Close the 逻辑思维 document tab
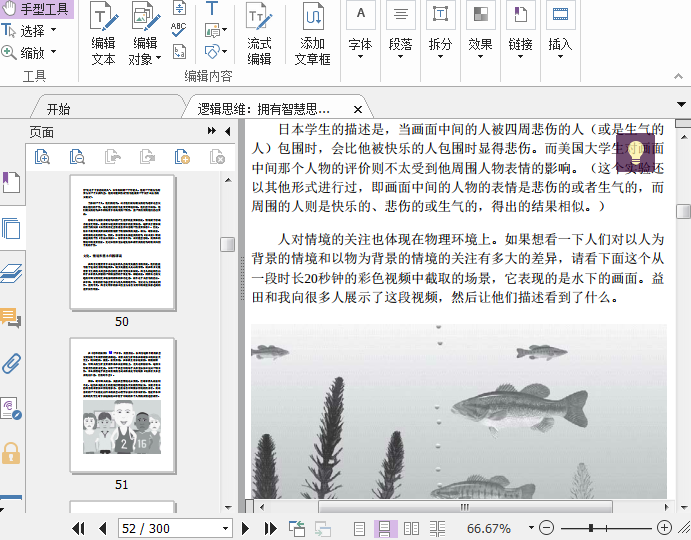This screenshot has width=691, height=540. coord(357,109)
